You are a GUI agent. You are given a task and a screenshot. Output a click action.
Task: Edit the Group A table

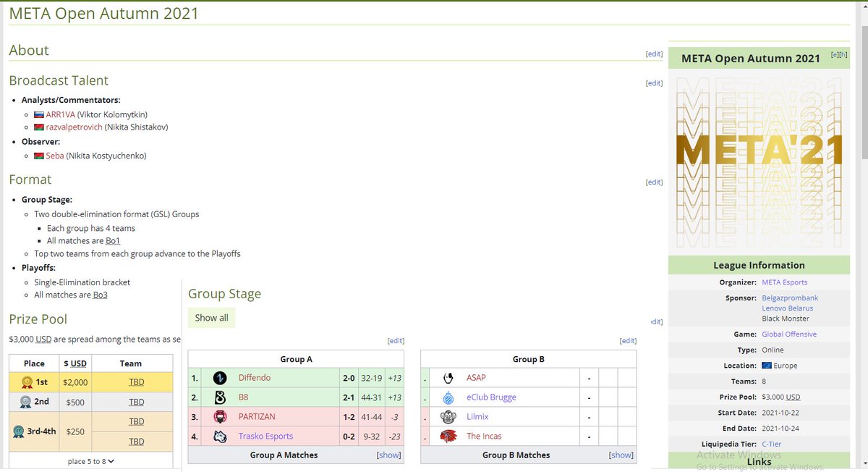pyautogui.click(x=396, y=340)
